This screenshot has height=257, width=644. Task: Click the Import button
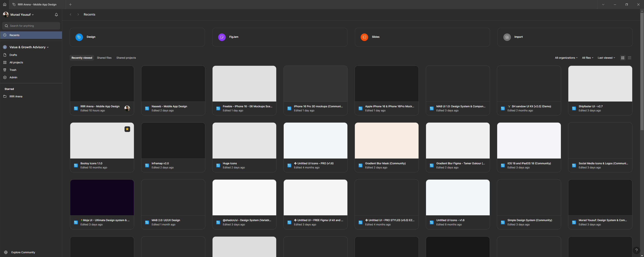pyautogui.click(x=565, y=37)
